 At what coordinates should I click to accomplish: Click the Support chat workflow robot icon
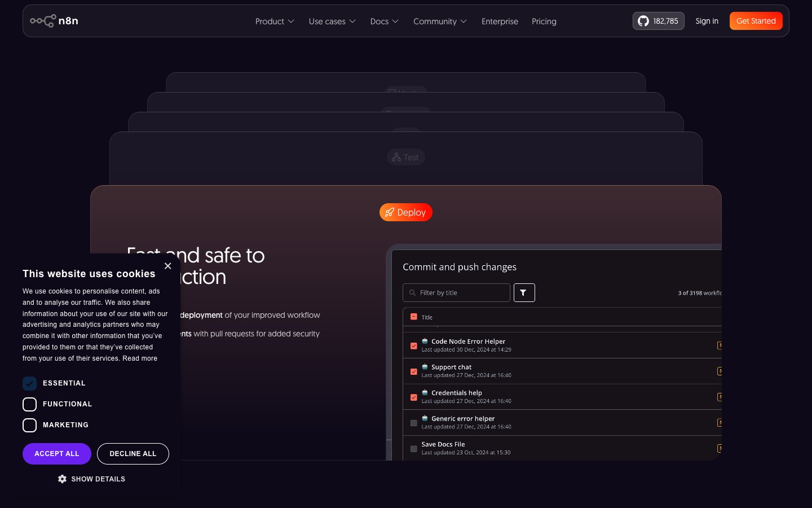[425, 367]
